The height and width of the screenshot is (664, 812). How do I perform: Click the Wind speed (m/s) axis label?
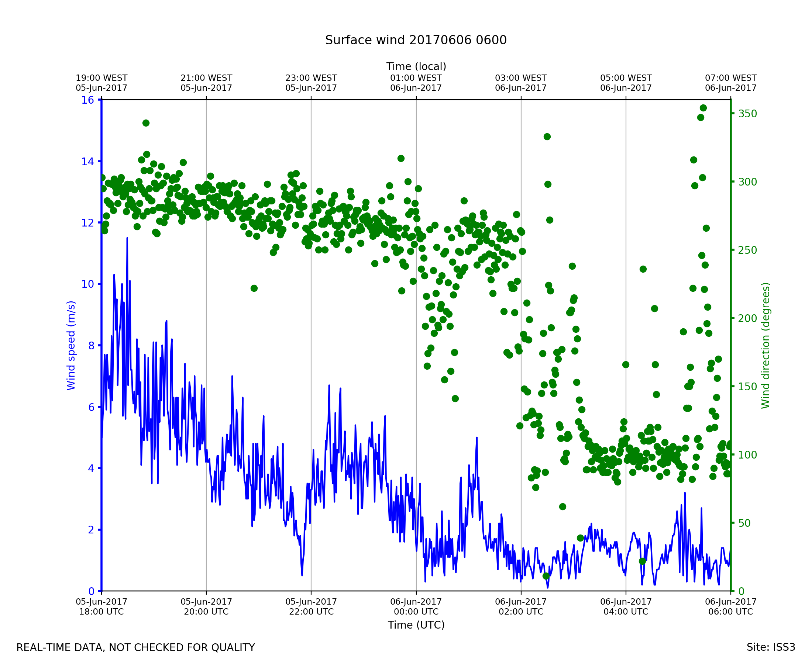click(71, 345)
